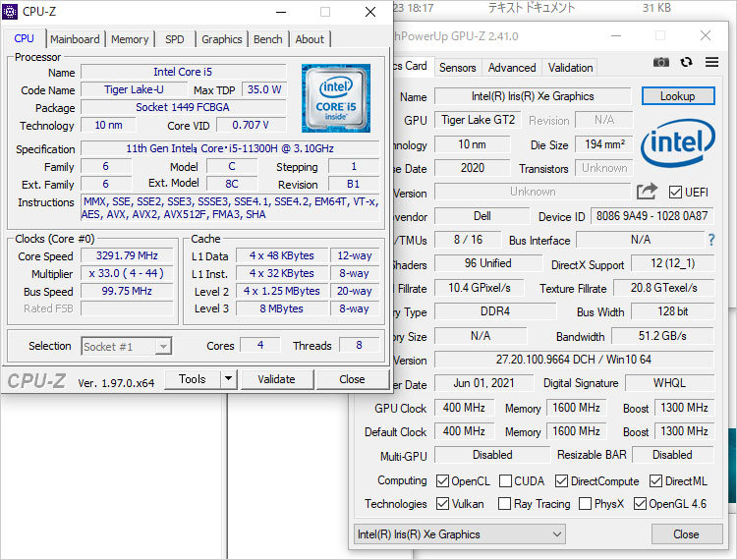This screenshot has height=560, width=737.
Task: Click the Specification value i5-11300H
Action: coord(230,148)
